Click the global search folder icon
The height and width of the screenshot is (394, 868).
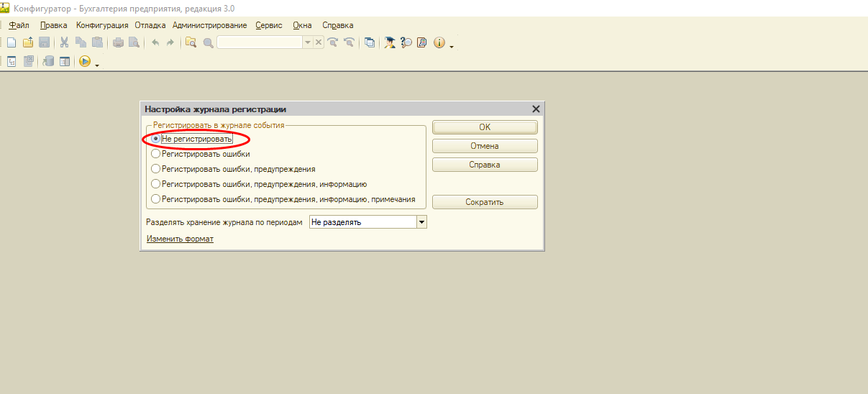tap(191, 43)
